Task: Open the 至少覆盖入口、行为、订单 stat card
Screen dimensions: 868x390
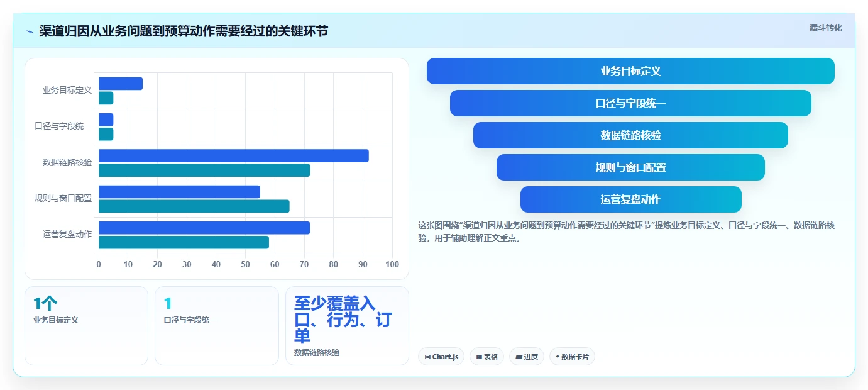Action: [347, 326]
